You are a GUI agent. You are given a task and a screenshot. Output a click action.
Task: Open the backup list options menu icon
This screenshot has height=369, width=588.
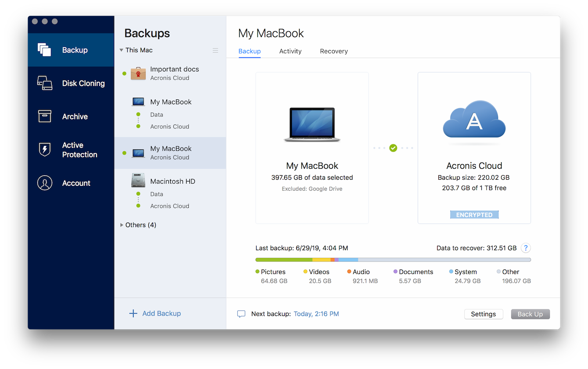coord(215,50)
